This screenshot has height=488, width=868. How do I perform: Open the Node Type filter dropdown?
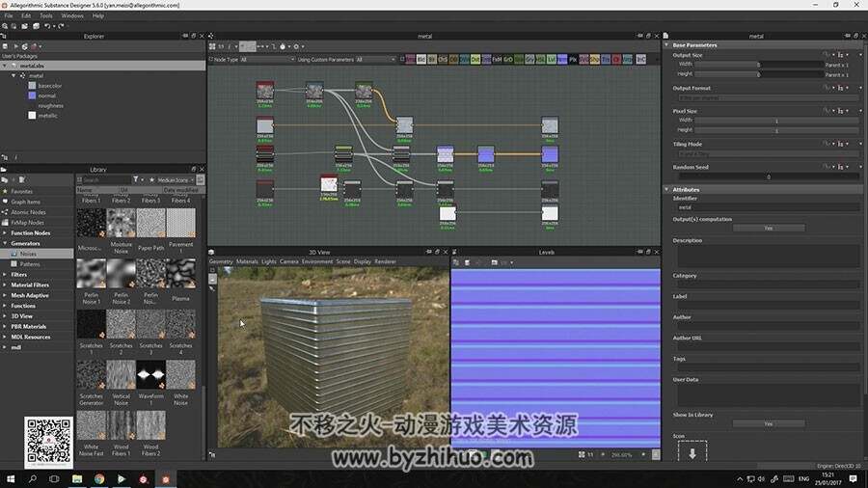tap(267, 59)
